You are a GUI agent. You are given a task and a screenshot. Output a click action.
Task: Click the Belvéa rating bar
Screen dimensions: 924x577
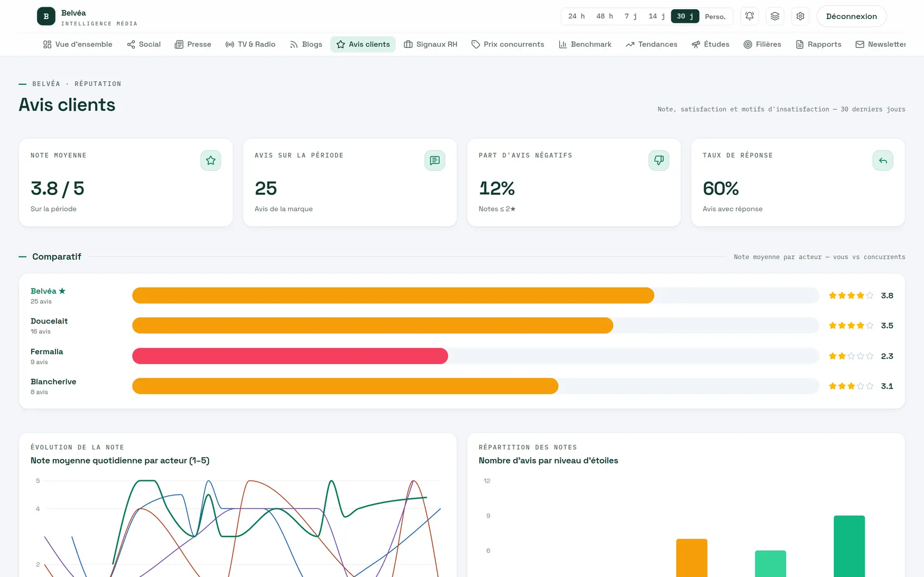[393, 296]
